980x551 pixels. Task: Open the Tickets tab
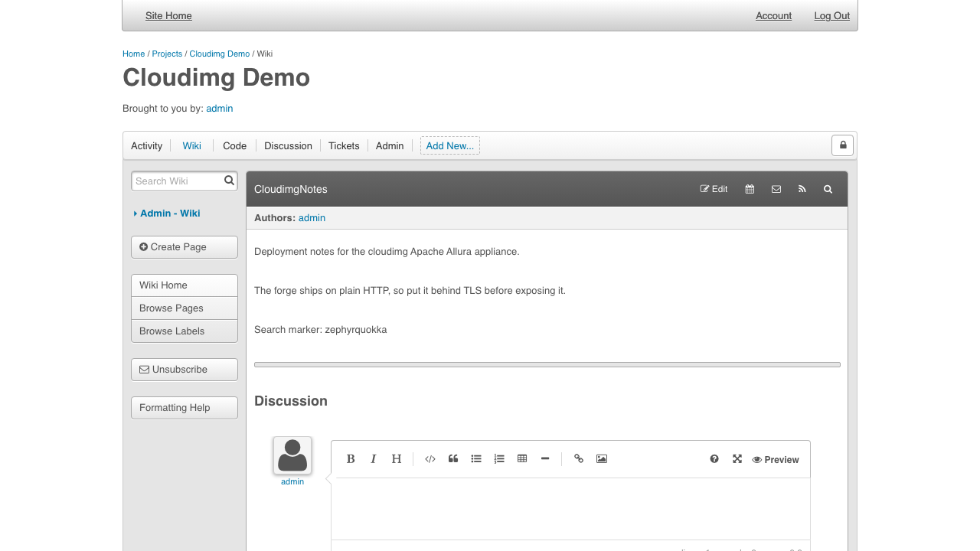point(344,146)
